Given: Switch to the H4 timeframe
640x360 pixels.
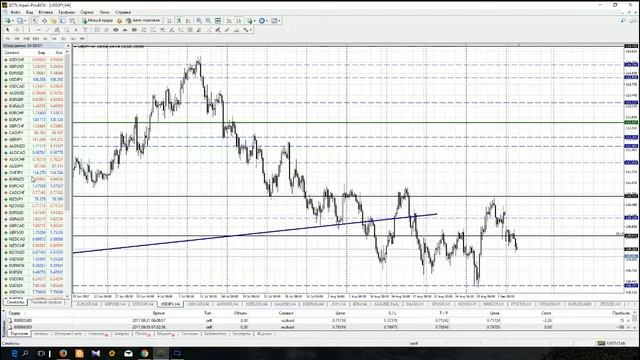Looking at the screenshot, I should point(54,38).
